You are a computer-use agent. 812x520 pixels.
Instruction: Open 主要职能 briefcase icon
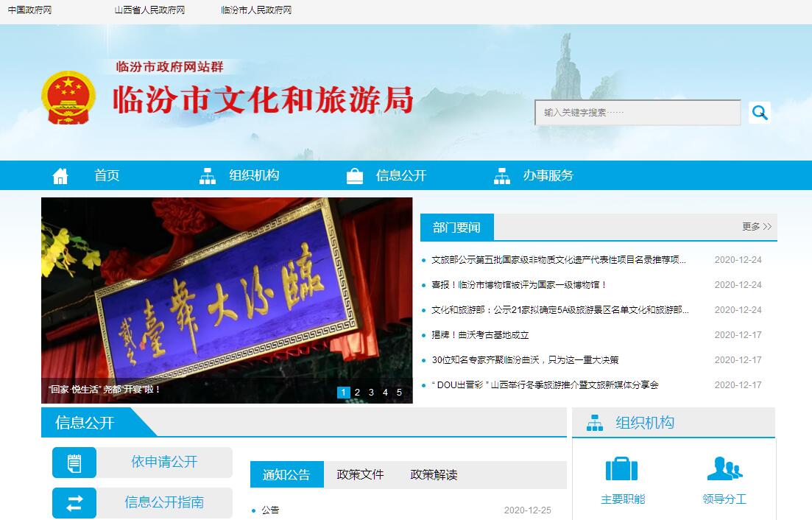622,469
